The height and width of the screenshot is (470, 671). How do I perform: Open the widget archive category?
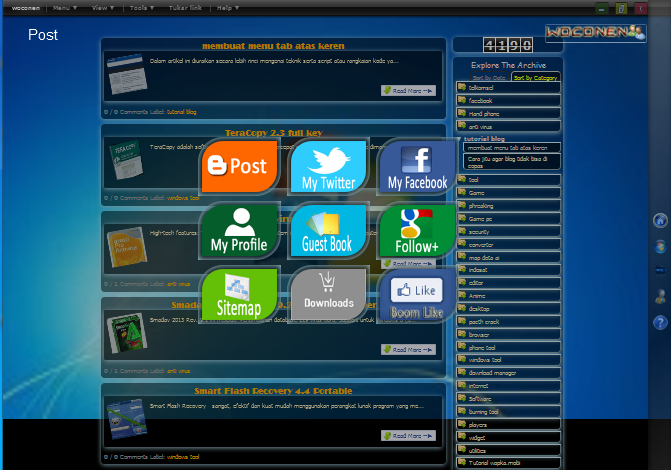pyautogui.click(x=508, y=437)
